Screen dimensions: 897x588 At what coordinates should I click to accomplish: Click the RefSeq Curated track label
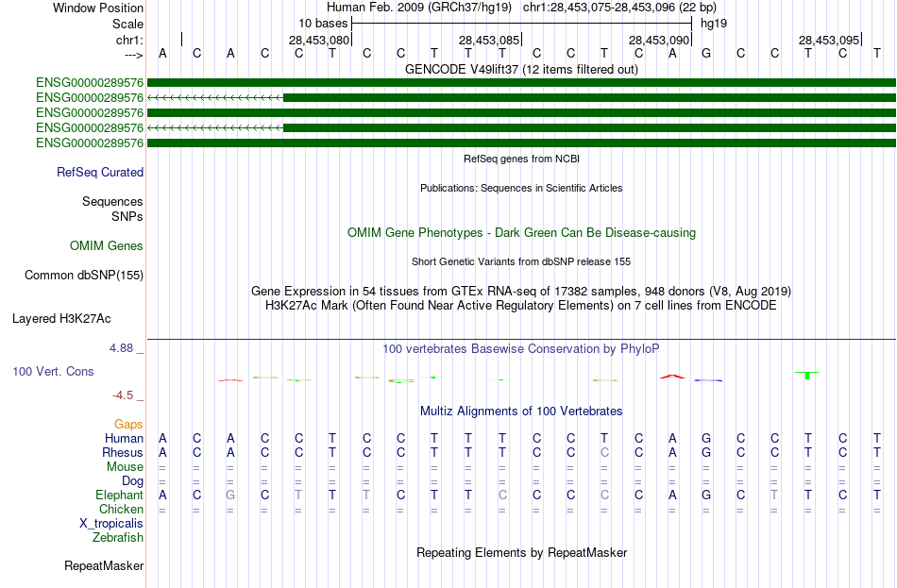100,172
